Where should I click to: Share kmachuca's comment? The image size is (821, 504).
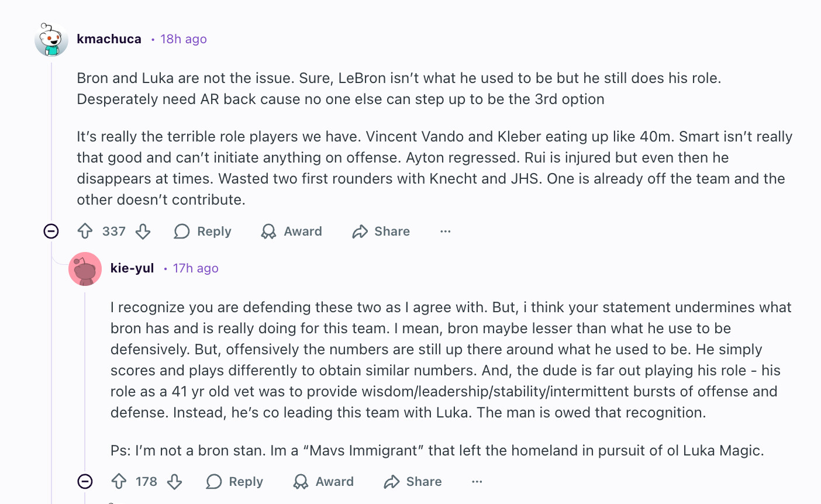coord(381,232)
